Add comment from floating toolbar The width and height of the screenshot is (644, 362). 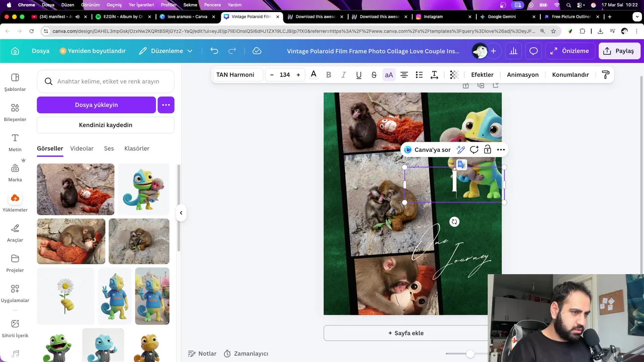474,150
